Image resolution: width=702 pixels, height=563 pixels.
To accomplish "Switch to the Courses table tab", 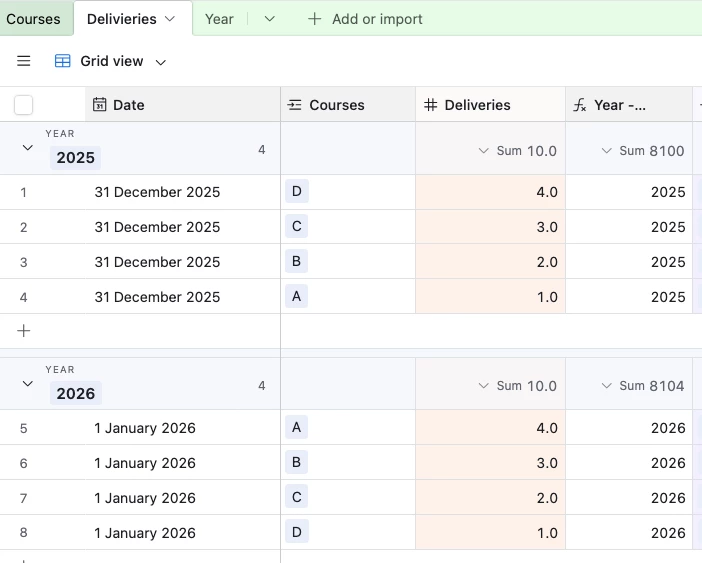I will pyautogui.click(x=33, y=19).
